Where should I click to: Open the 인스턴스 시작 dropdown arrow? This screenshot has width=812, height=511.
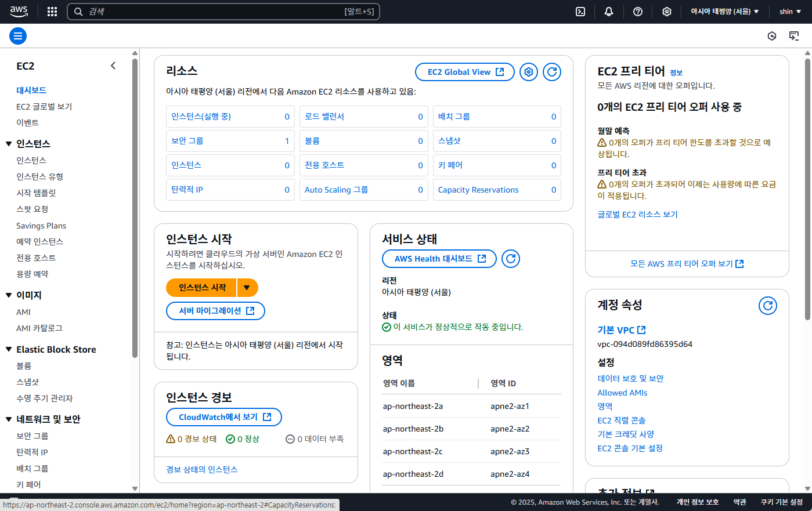(x=247, y=288)
